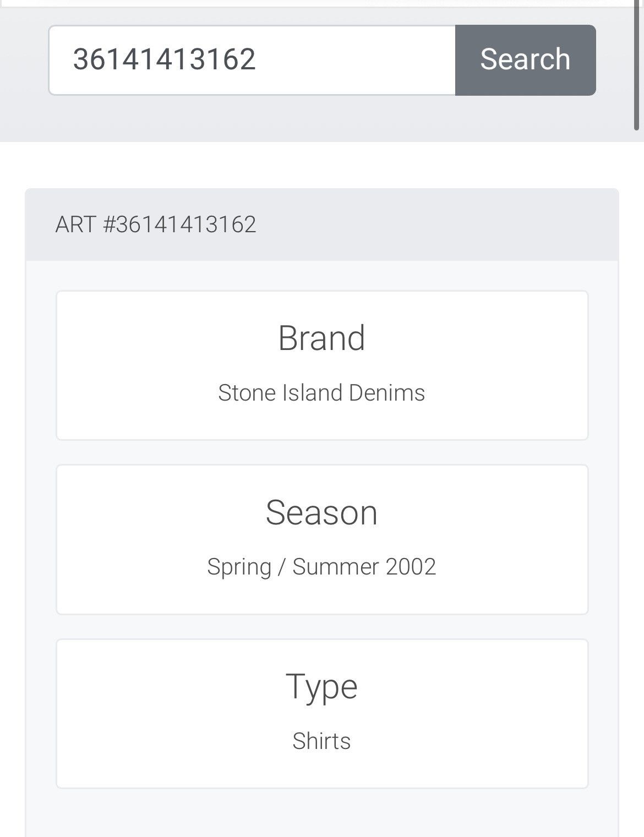Click the number 36141413162 in the search box
Viewport: 644px width, 837px height.
[164, 59]
